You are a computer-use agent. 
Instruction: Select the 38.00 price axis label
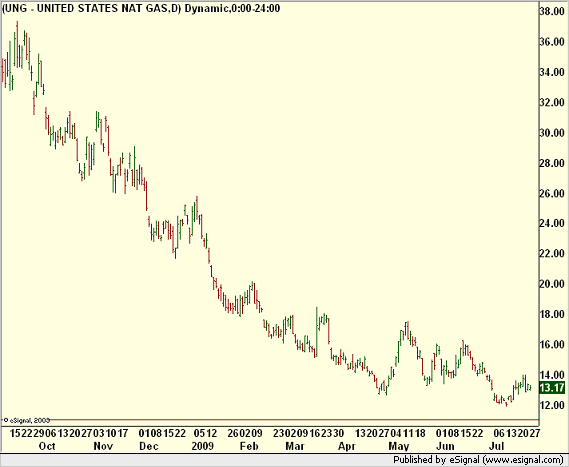pyautogui.click(x=552, y=12)
